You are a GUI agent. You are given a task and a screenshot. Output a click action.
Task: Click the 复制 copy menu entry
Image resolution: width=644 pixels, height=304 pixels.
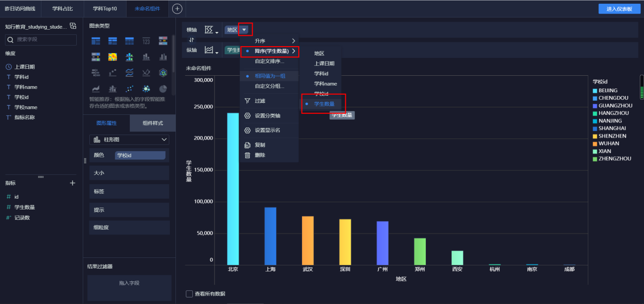(x=269, y=145)
